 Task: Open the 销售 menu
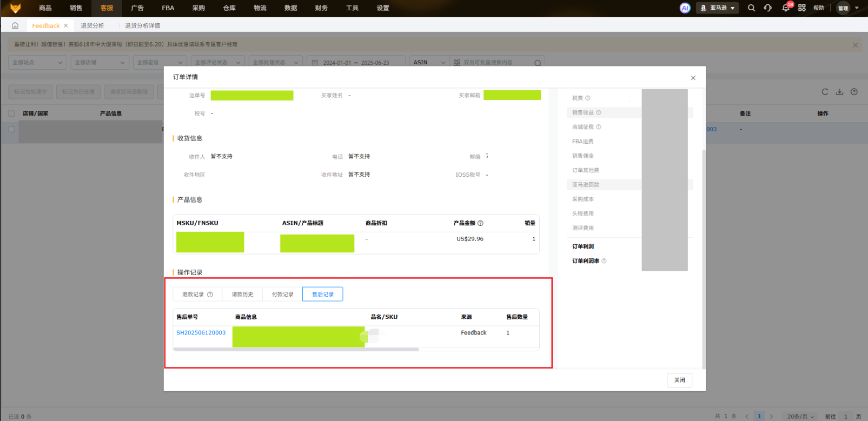[x=76, y=8]
